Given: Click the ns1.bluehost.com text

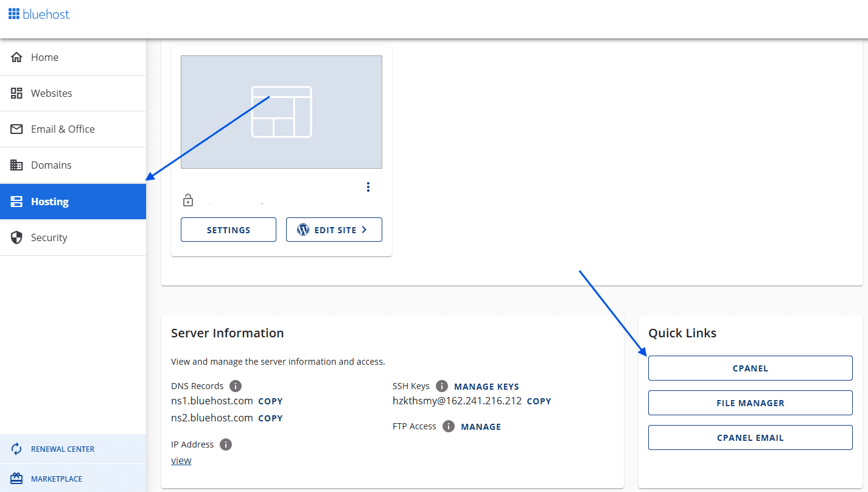Looking at the screenshot, I should 212,401.
